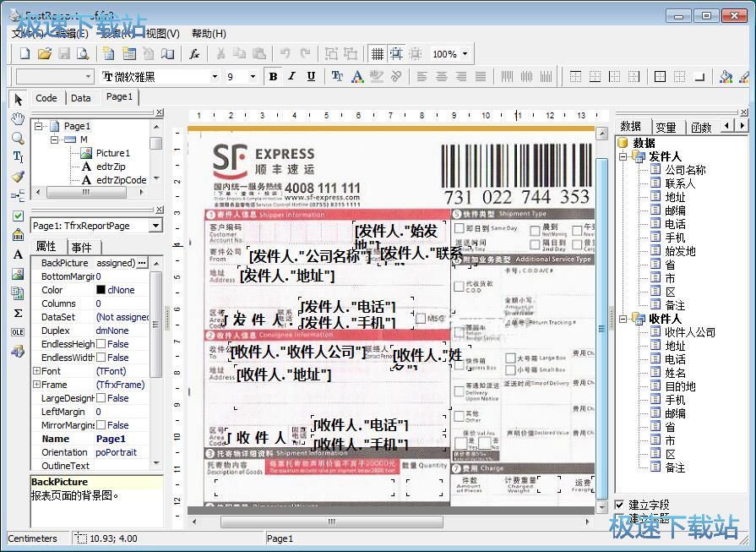Image resolution: width=756 pixels, height=552 pixels.
Task: Select the arrow Select tool
Action: coord(18,100)
